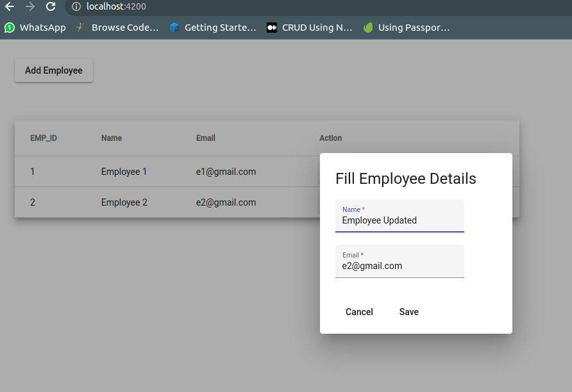Click the Action column header
This screenshot has height=392, width=572.
tap(331, 138)
